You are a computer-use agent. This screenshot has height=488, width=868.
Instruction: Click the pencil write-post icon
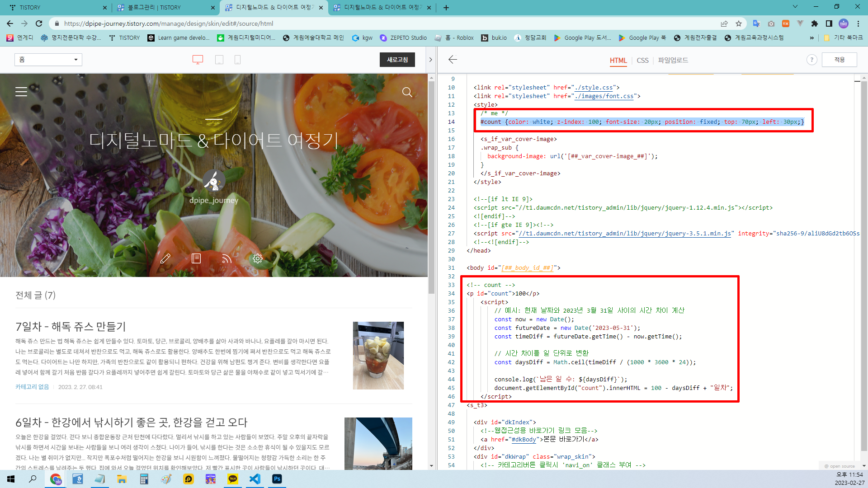coord(165,258)
